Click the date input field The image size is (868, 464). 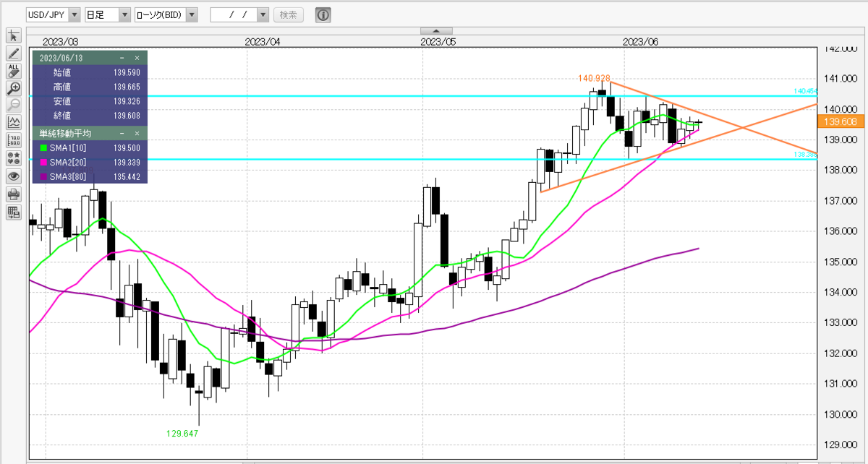(233, 14)
